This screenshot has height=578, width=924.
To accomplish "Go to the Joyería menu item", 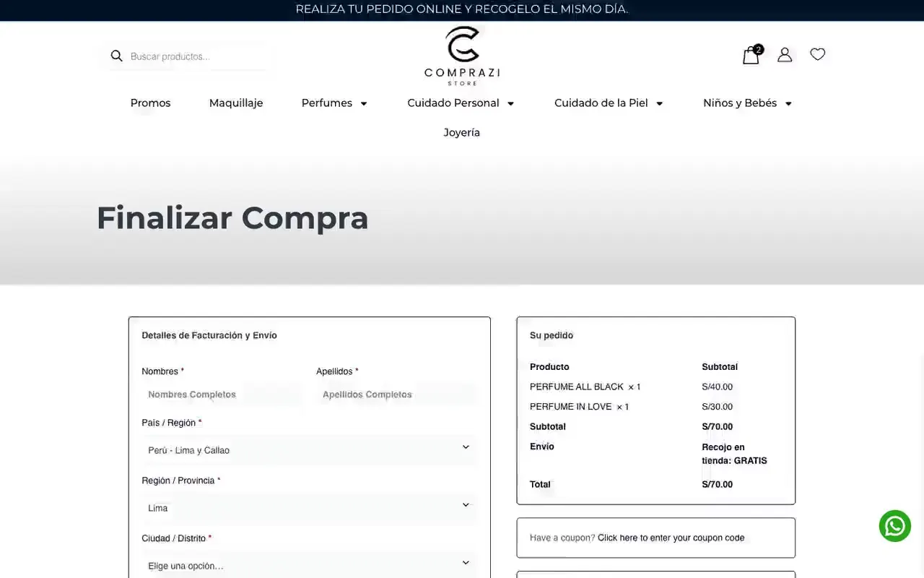I will click(x=462, y=132).
